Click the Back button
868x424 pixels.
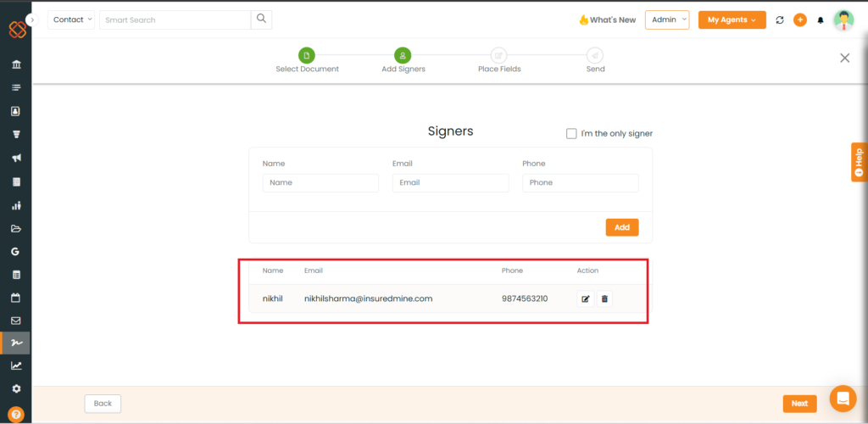(x=103, y=404)
